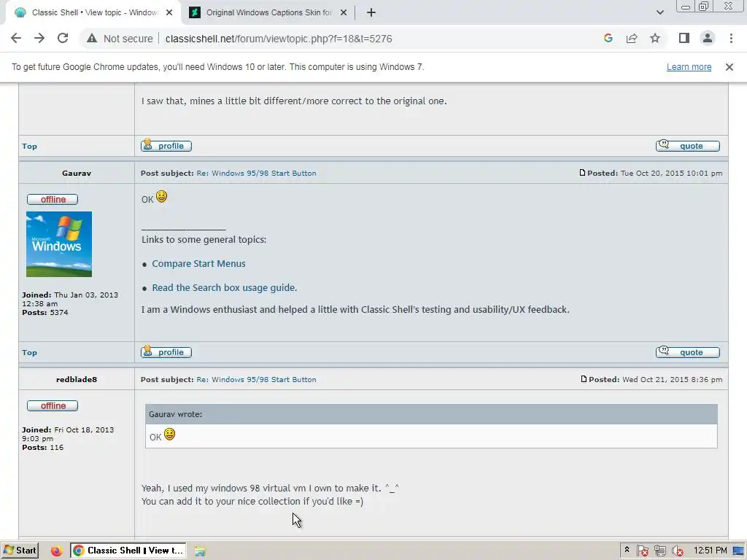Click the post icon next to redblade8's Posted date
This screenshot has height=560, width=747.
584,378
